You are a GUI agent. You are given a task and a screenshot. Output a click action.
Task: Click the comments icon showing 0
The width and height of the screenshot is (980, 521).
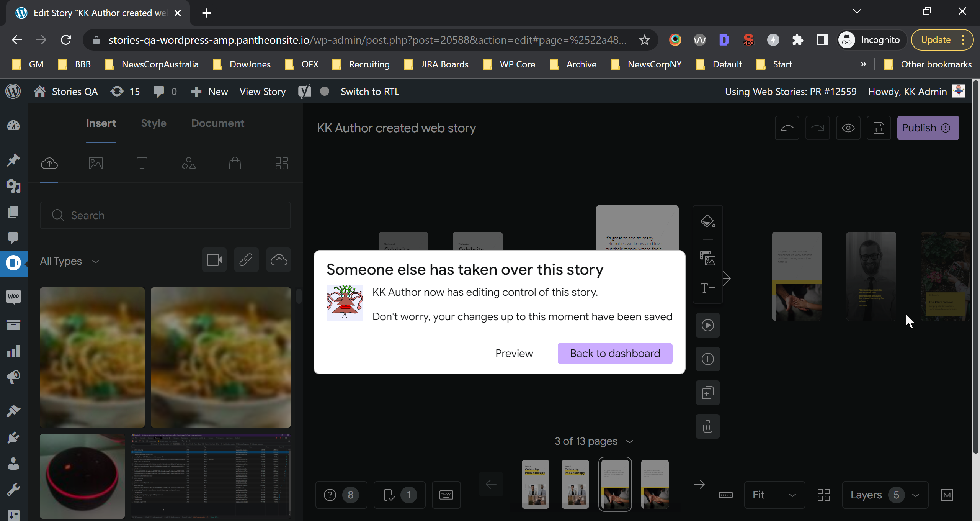[165, 92]
